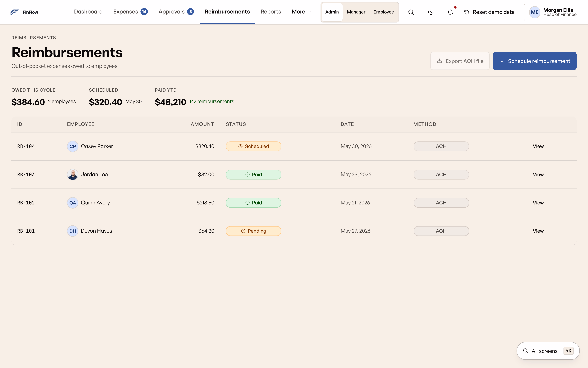Click the DATE column header
The height and width of the screenshot is (368, 588).
click(347, 124)
